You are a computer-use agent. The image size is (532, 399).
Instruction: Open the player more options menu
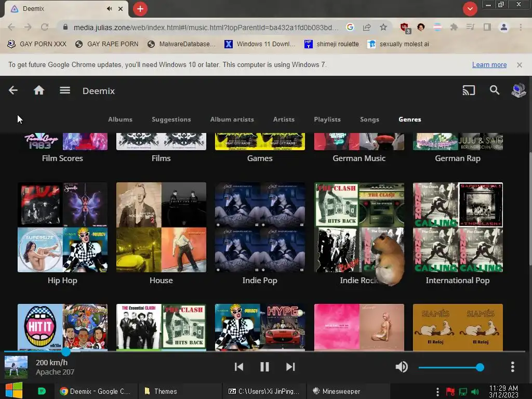click(512, 367)
